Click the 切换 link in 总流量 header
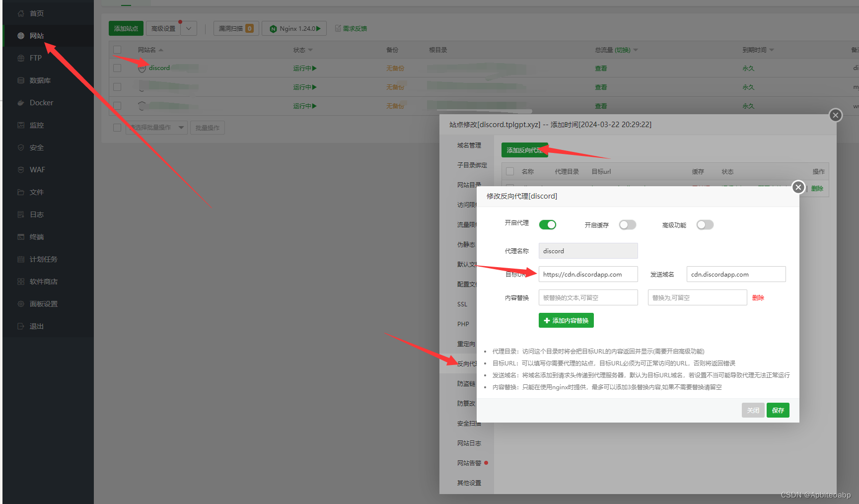 (x=623, y=50)
